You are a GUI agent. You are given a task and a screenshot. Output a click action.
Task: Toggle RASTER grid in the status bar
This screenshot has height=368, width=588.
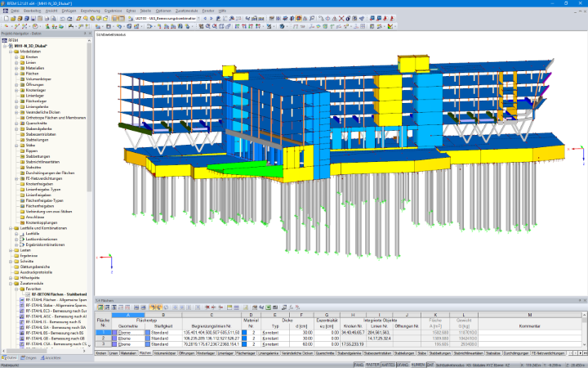point(372,365)
